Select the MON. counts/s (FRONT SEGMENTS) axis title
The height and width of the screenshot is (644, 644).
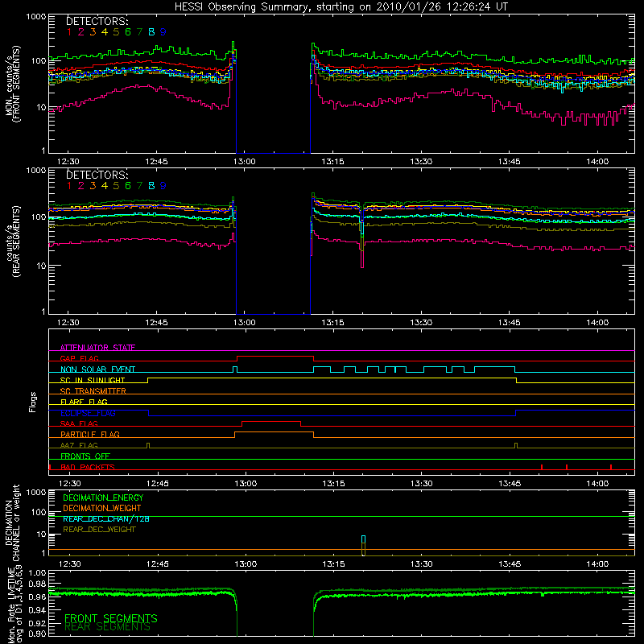point(12,84)
